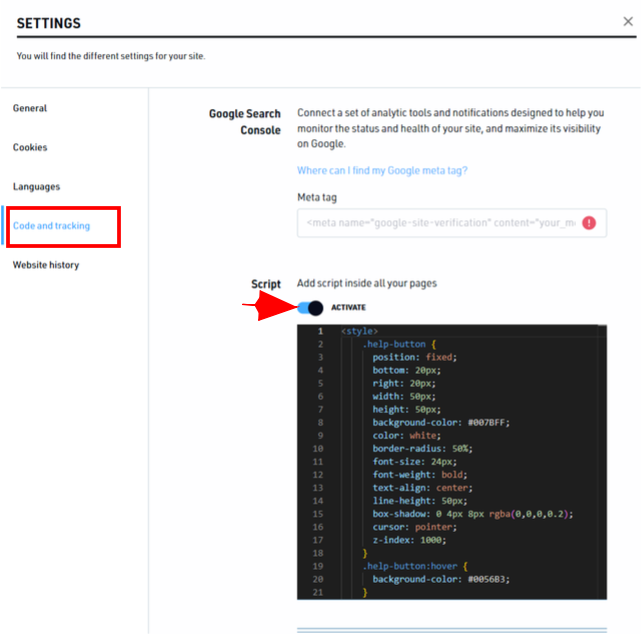Click the red error icon in Meta tag field
644x641 pixels.
click(x=589, y=223)
